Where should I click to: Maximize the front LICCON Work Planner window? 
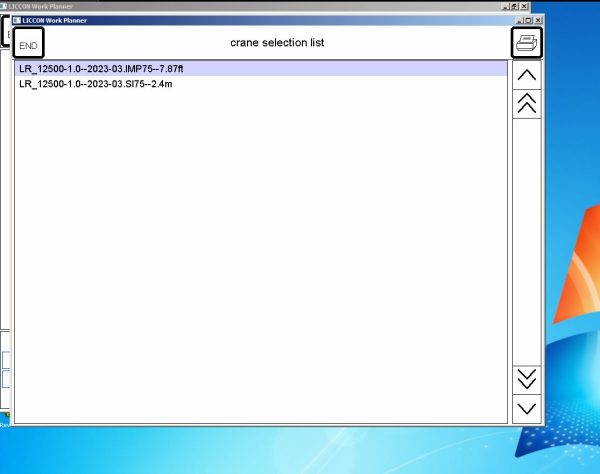pyautogui.click(x=528, y=20)
